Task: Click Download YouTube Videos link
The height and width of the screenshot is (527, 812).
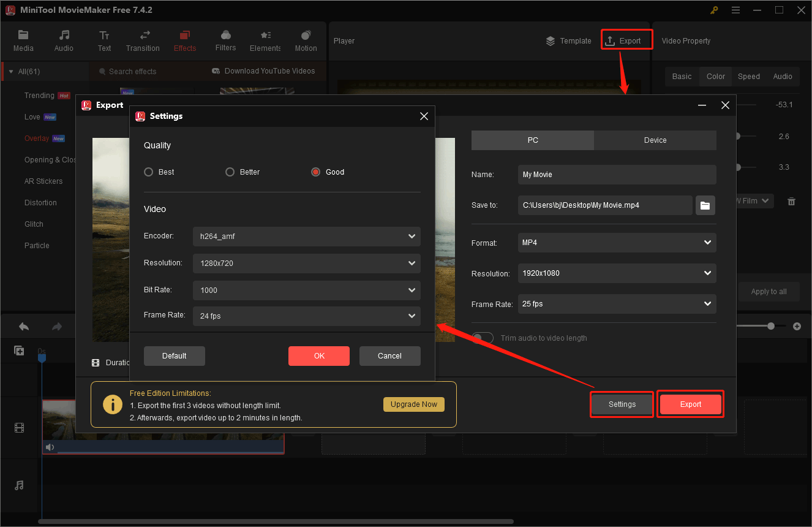Action: pos(263,71)
